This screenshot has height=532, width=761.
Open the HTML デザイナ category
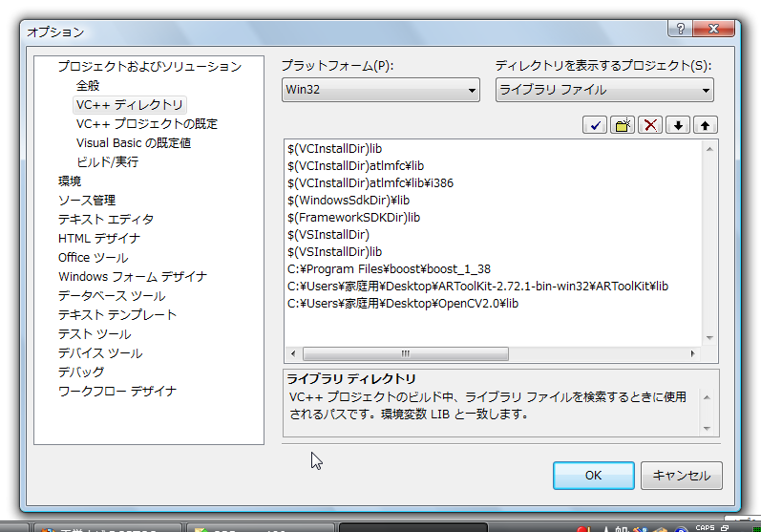99,239
